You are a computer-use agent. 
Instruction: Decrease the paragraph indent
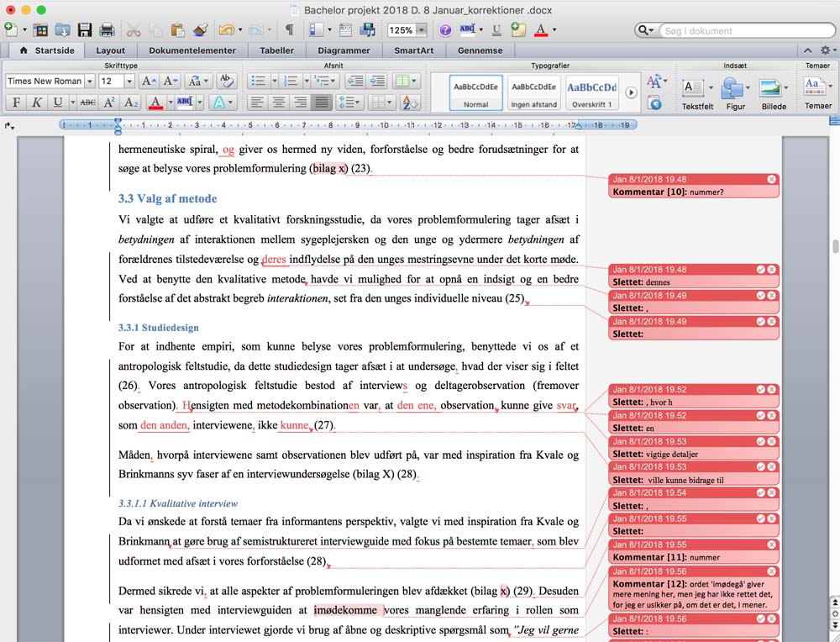[354, 81]
